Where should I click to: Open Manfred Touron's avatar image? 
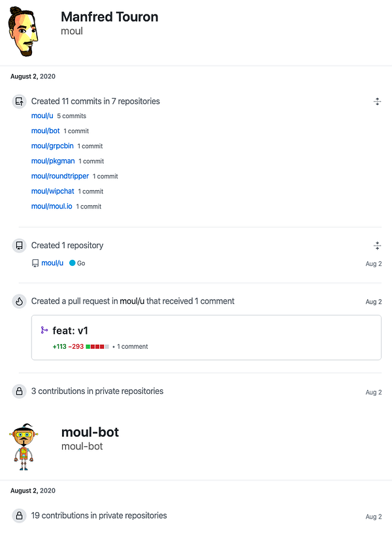click(x=23, y=31)
